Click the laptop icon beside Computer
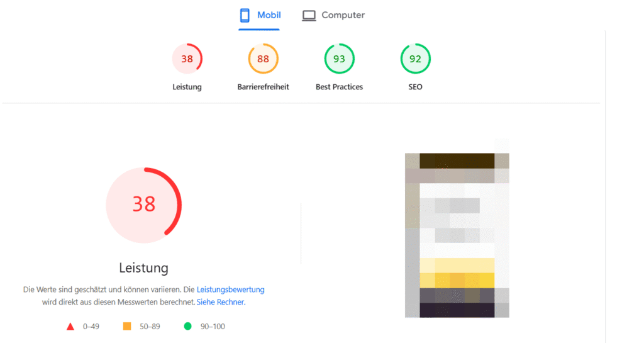This screenshot has height=343, width=644. [309, 16]
